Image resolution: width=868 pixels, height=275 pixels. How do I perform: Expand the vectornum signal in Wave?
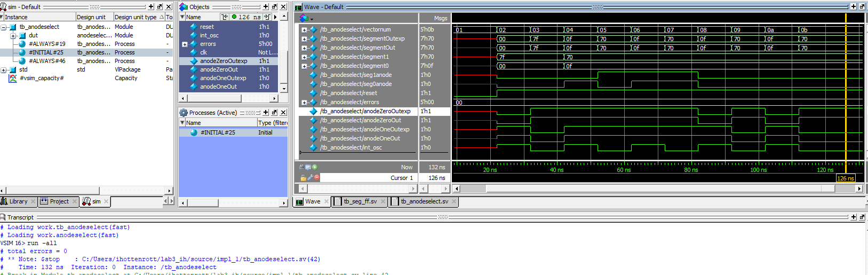[x=304, y=30]
